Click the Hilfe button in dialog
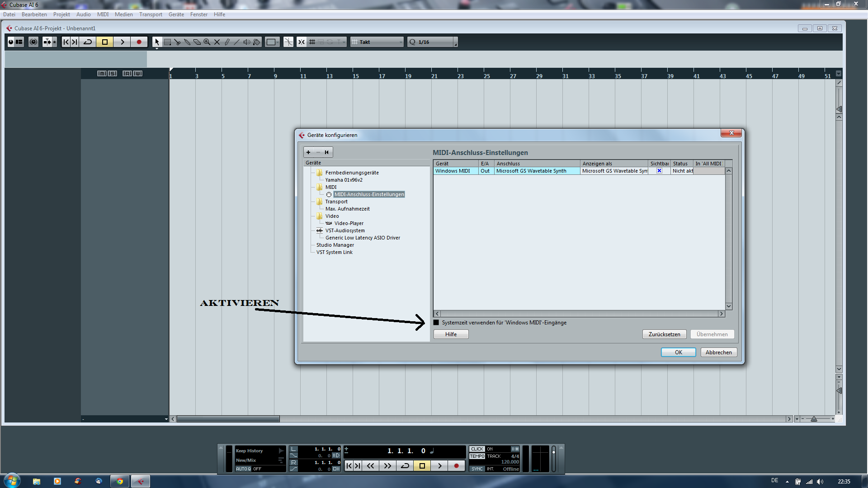The image size is (868, 488). pos(451,334)
